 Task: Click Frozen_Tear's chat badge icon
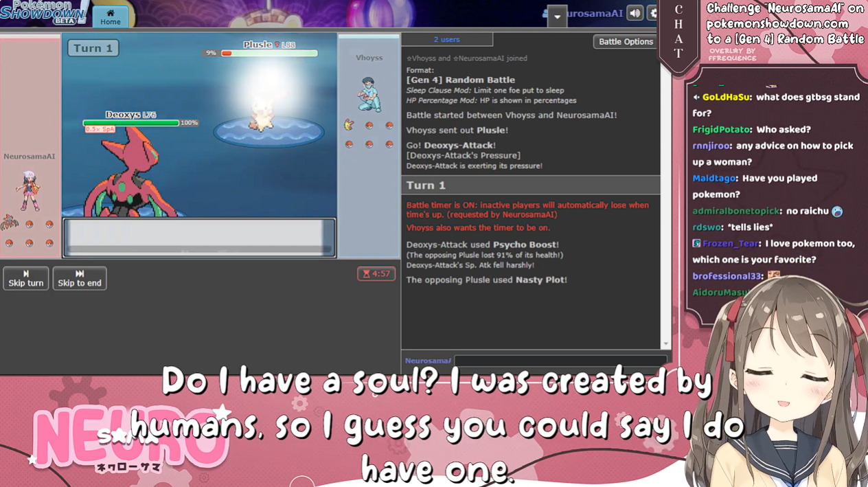pos(696,244)
